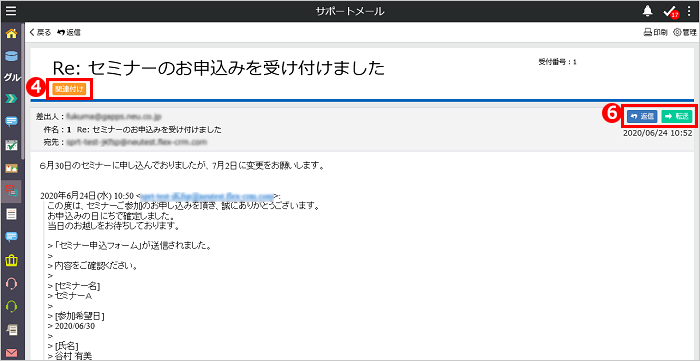Open the 管理 settings menu
This screenshot has width=700, height=361.
click(684, 32)
